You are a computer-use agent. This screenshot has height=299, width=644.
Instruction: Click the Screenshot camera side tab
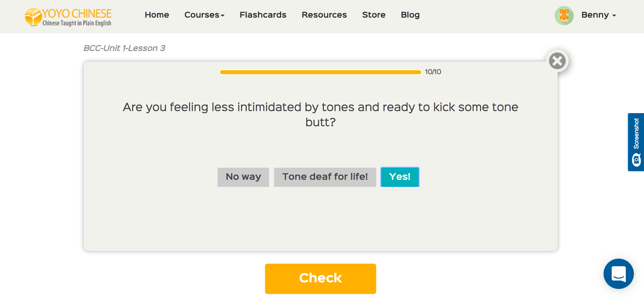click(x=636, y=142)
